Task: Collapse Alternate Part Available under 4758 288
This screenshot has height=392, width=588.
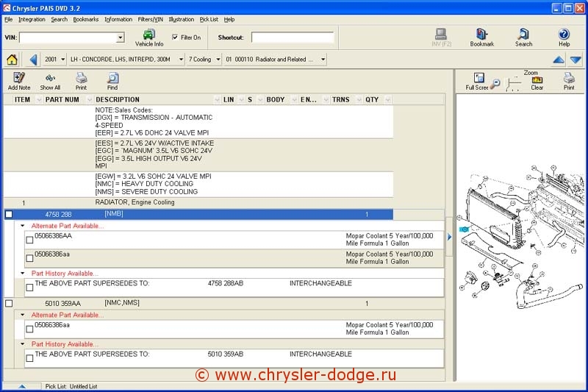Action: click(x=23, y=226)
